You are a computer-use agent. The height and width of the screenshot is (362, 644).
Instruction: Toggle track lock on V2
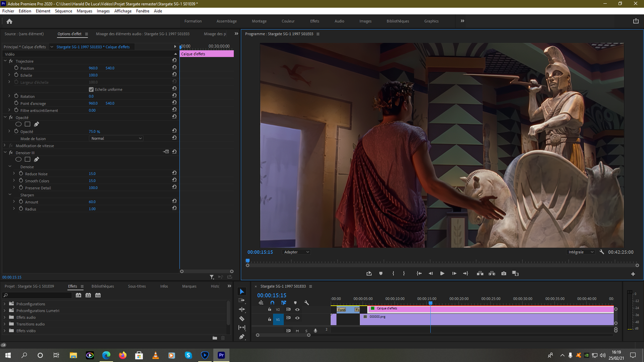click(x=270, y=310)
